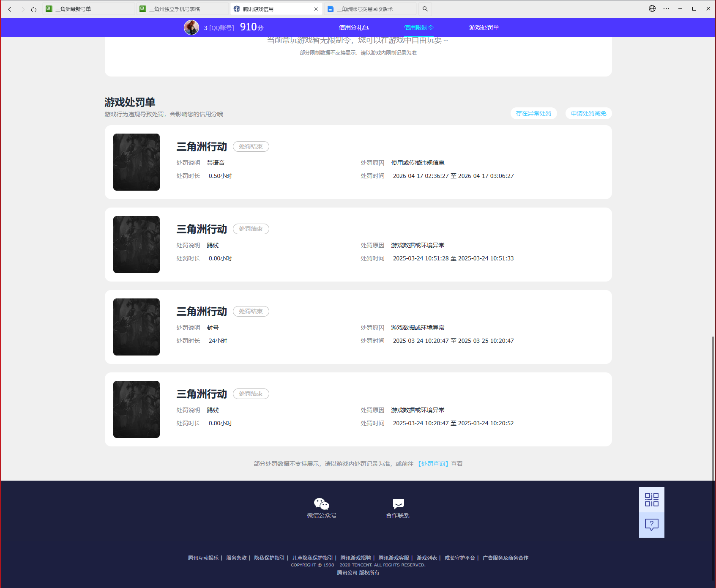Open the three-dots browser menu
The width and height of the screenshot is (716, 588).
[x=666, y=8]
